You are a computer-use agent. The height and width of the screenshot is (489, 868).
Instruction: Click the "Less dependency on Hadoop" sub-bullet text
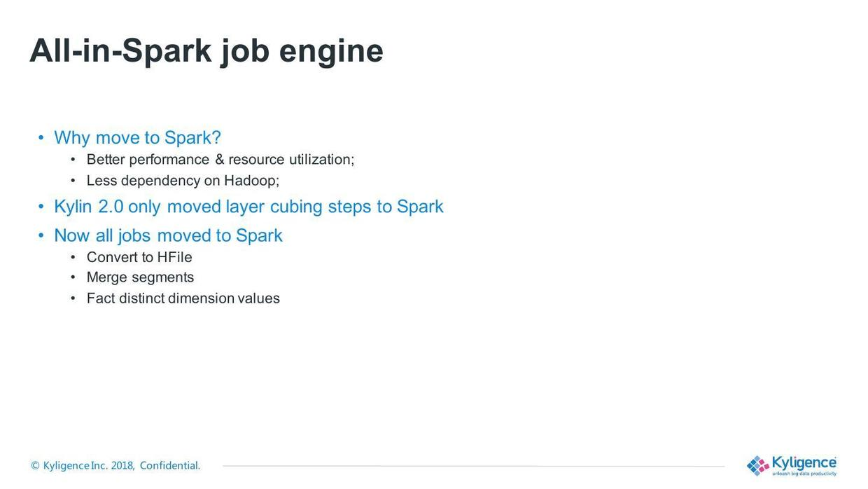click(x=182, y=181)
